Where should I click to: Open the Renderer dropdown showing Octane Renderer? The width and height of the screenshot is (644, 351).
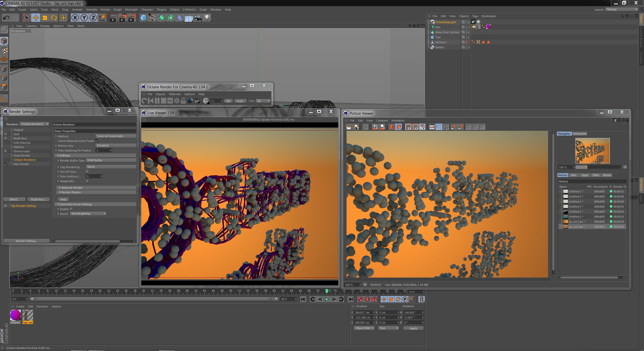pos(35,124)
